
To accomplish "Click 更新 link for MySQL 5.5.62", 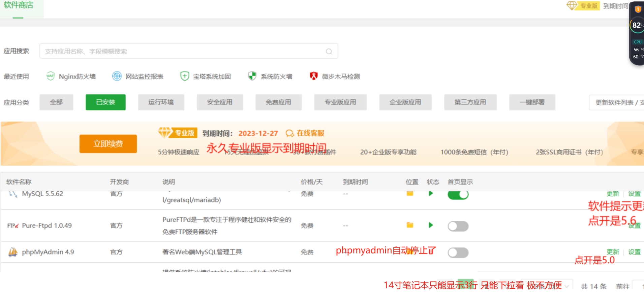I will (613, 194).
